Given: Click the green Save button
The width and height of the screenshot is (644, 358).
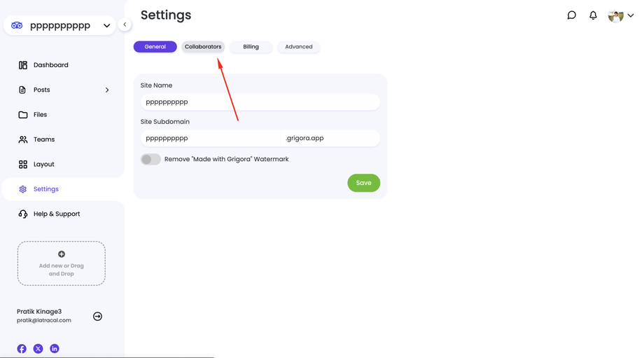Looking at the screenshot, I should tap(363, 183).
